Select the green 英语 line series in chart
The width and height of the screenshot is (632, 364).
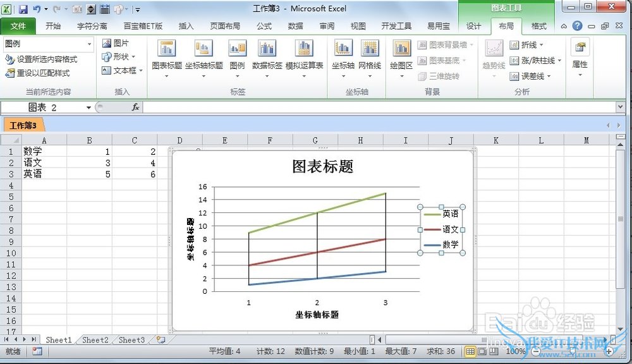tap(317, 213)
